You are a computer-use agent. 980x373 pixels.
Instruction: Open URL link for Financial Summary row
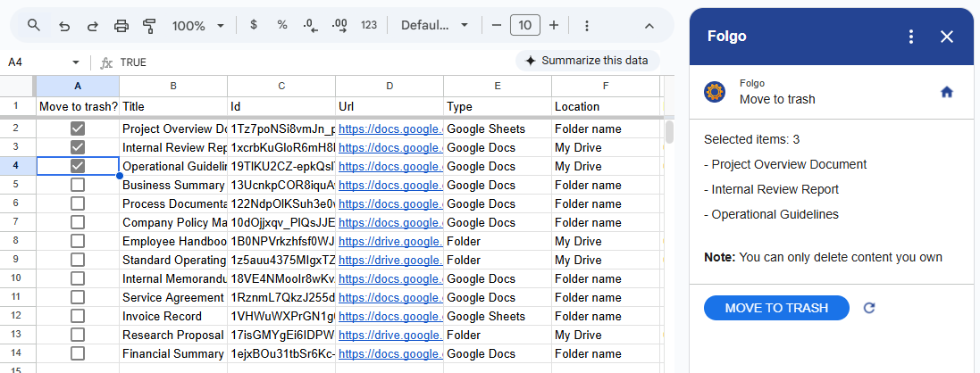[390, 353]
